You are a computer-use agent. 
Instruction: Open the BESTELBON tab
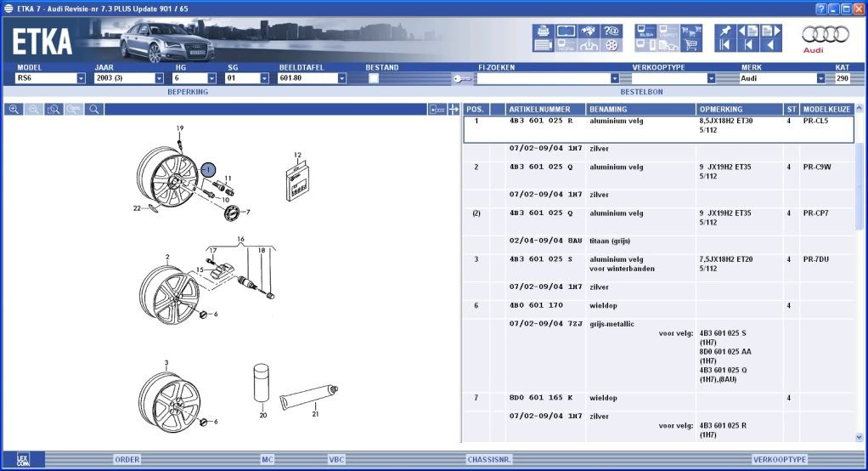coord(641,92)
